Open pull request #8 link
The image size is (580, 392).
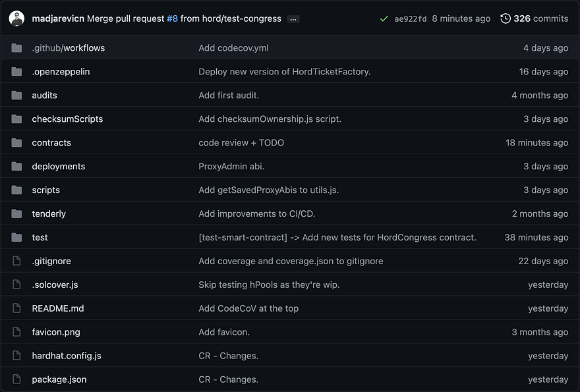coord(173,18)
